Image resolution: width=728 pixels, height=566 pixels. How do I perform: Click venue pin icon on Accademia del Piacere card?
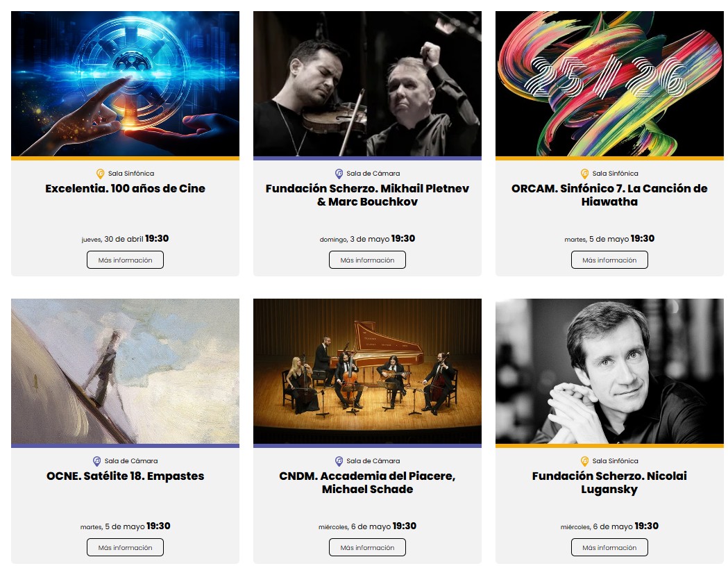339,461
